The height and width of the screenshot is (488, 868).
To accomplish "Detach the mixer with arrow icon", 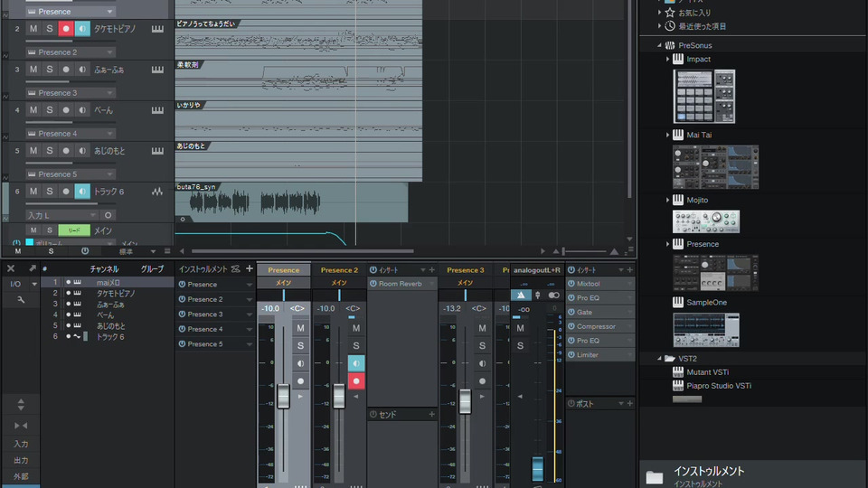I will click(x=33, y=268).
